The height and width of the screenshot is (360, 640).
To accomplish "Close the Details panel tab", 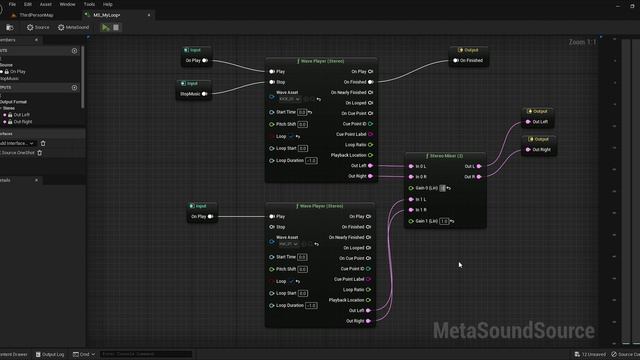I will pos(36,180).
